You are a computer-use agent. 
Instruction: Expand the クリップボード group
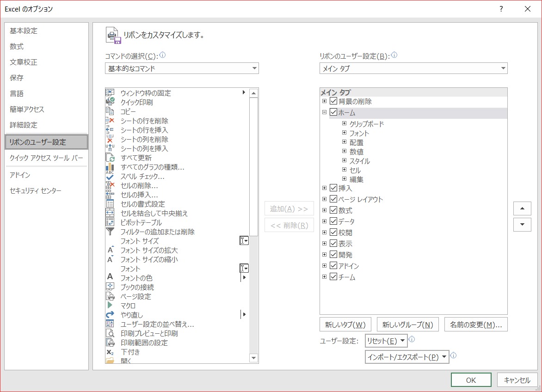coord(344,123)
